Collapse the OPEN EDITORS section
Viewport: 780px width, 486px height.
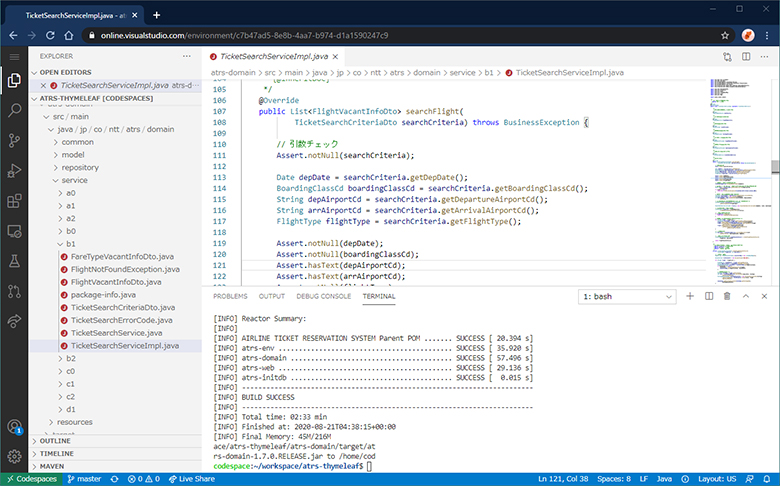tap(115, 72)
